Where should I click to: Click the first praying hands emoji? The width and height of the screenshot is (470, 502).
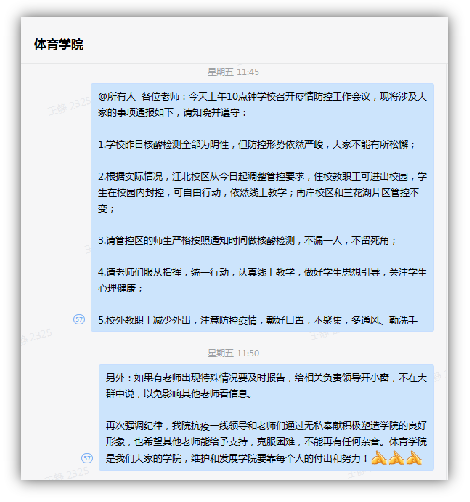pyautogui.click(x=379, y=458)
